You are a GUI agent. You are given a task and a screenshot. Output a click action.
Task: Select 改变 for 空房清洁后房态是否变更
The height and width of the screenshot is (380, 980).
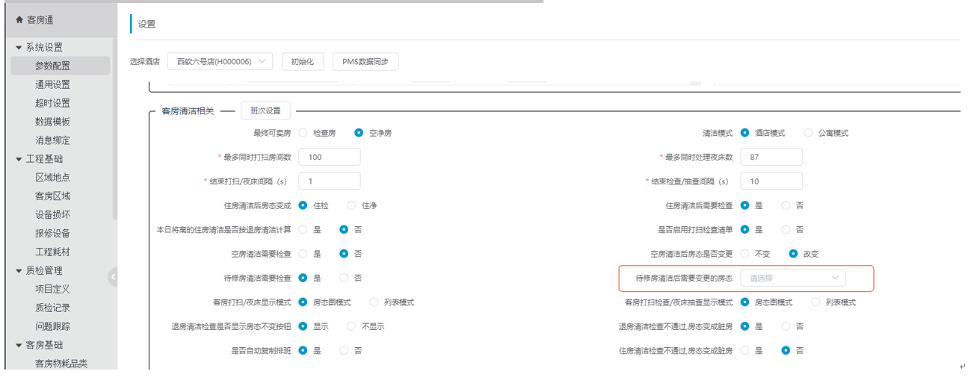[793, 253]
